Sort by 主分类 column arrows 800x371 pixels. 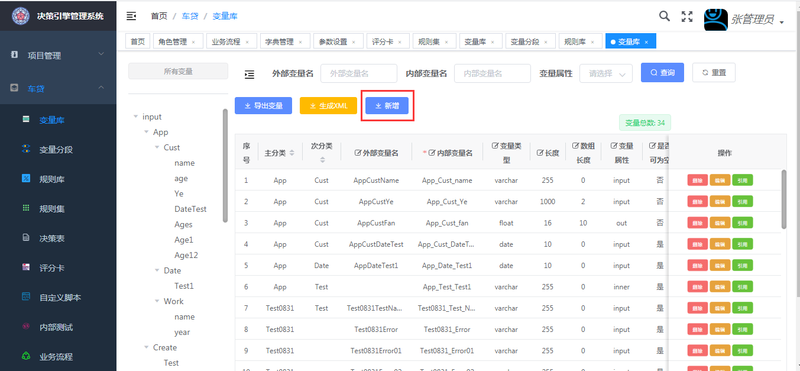tap(292, 153)
